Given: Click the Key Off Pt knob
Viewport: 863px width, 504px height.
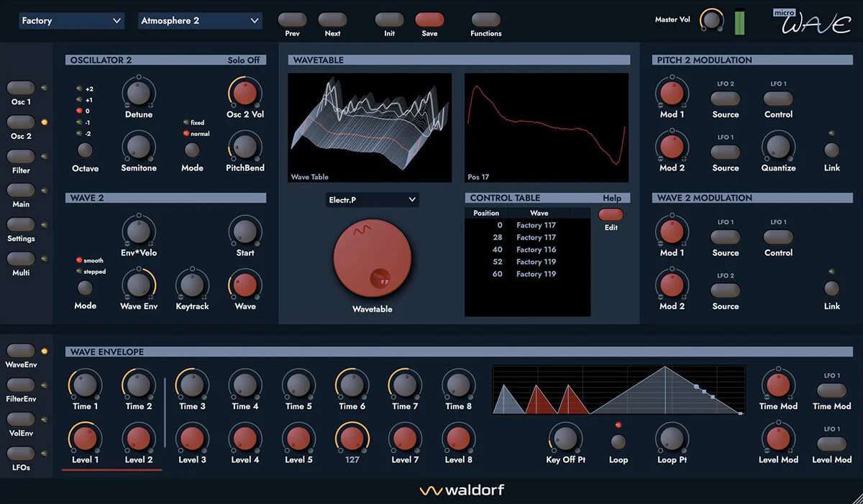Looking at the screenshot, I should 566,437.
